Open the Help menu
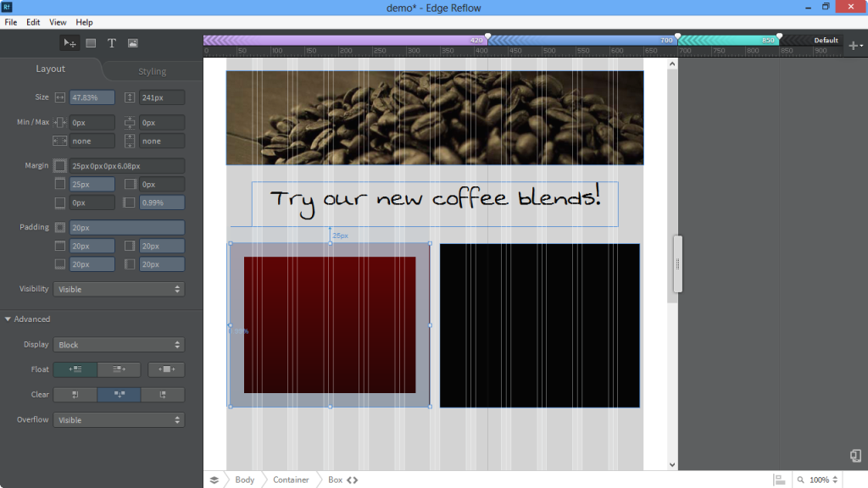This screenshot has width=868, height=488. click(x=84, y=22)
